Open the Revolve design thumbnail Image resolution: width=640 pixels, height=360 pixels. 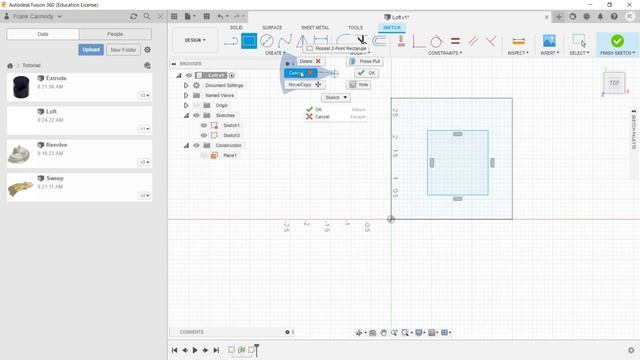pyautogui.click(x=19, y=153)
